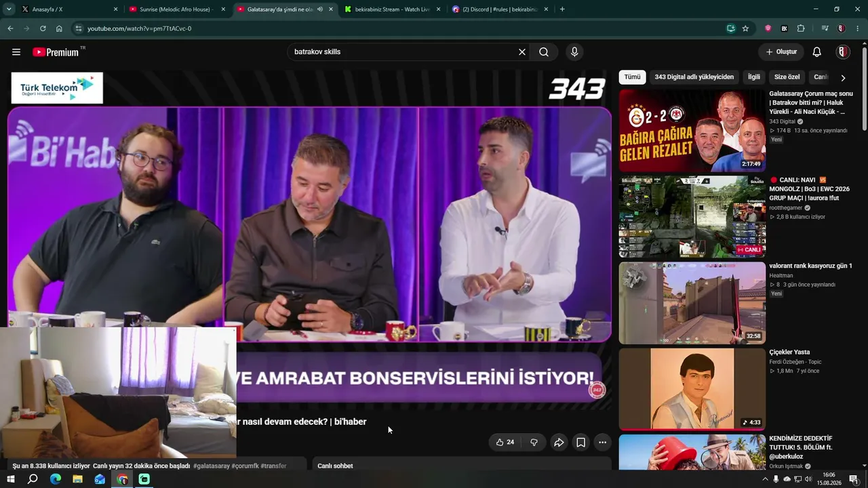Open a new browser tab
The height and width of the screenshot is (488, 868).
point(562,9)
